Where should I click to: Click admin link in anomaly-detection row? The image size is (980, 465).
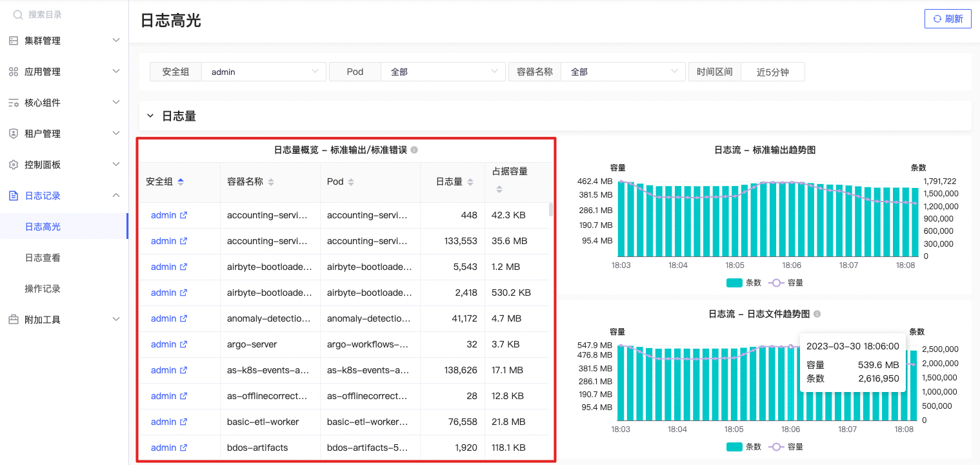pyautogui.click(x=163, y=318)
